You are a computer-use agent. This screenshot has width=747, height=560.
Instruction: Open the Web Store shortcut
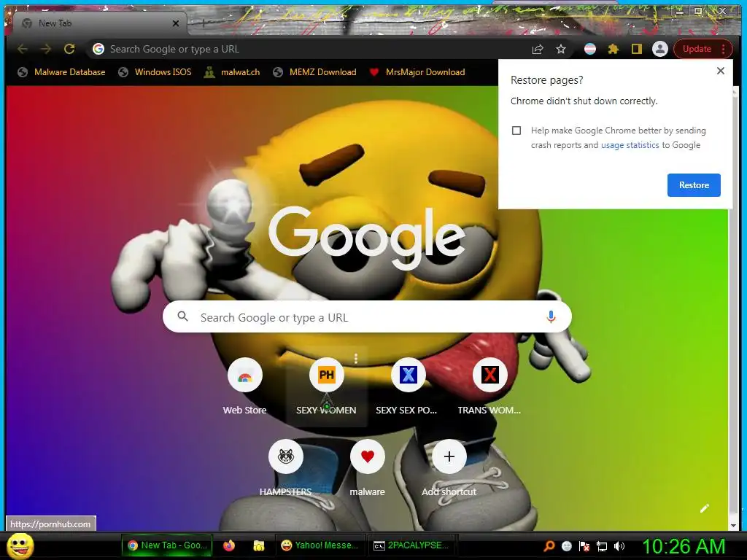(x=245, y=386)
